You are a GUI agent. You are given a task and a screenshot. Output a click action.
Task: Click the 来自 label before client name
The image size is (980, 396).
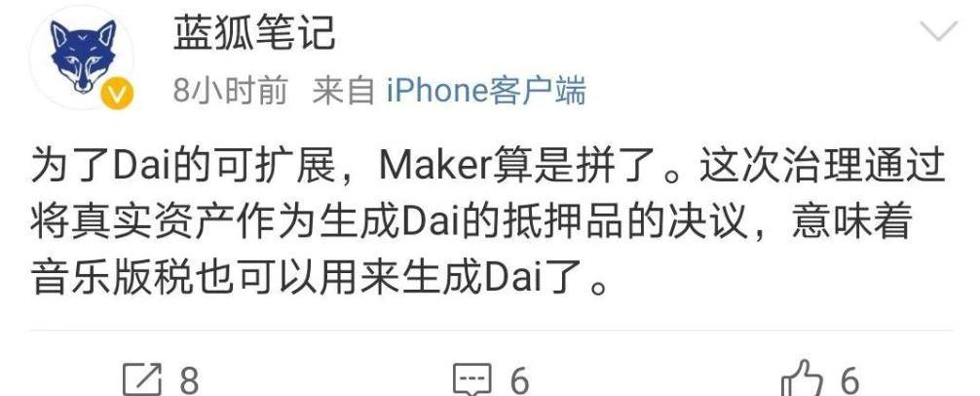point(343,92)
